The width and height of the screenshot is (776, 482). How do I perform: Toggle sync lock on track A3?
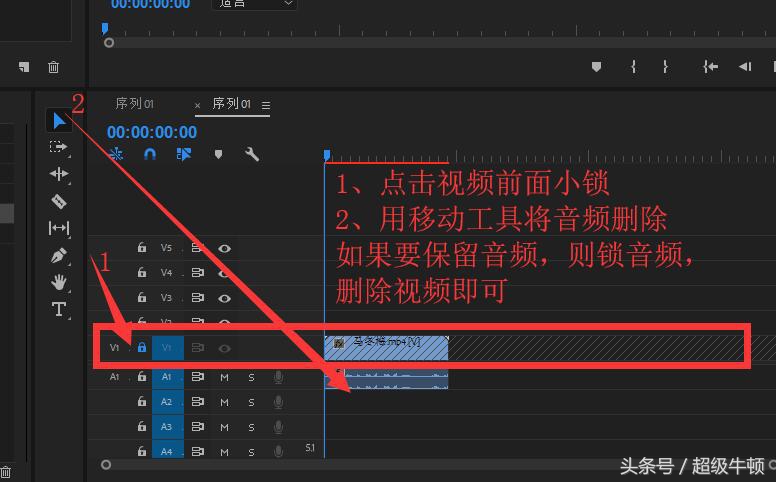(x=197, y=426)
